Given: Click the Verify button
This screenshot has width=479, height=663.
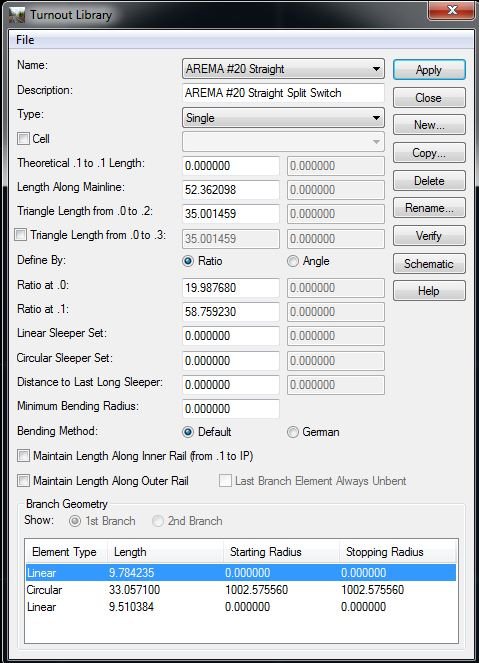Looking at the screenshot, I should (x=429, y=236).
